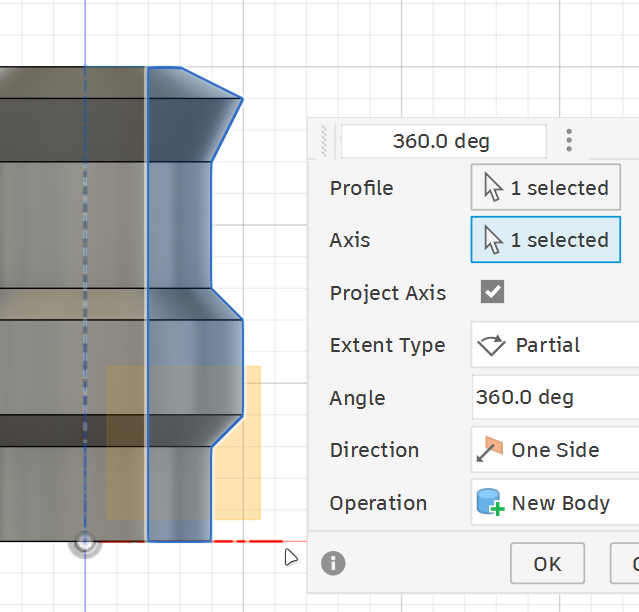Click the Angle input field
This screenshot has height=612, width=639.
pos(555,397)
